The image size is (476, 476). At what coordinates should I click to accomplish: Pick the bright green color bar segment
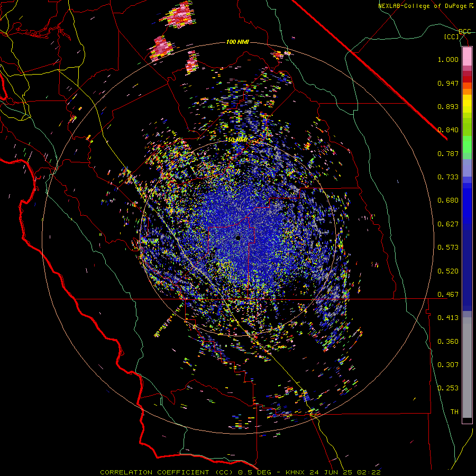(467, 144)
